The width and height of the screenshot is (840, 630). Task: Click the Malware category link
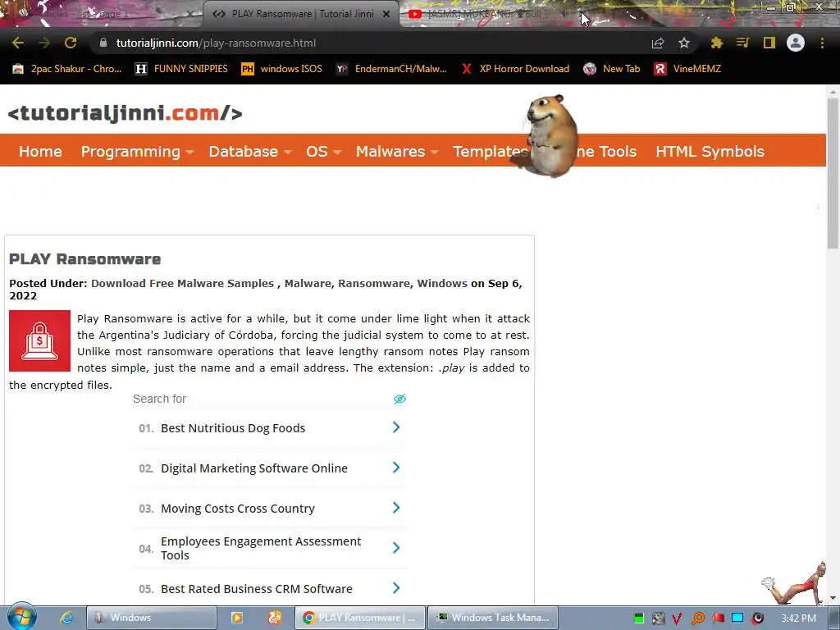click(308, 283)
